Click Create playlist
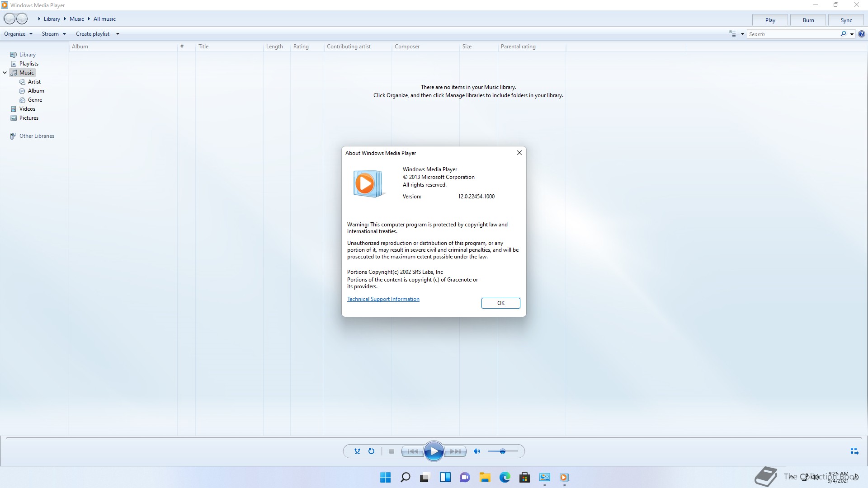 tap(93, 34)
